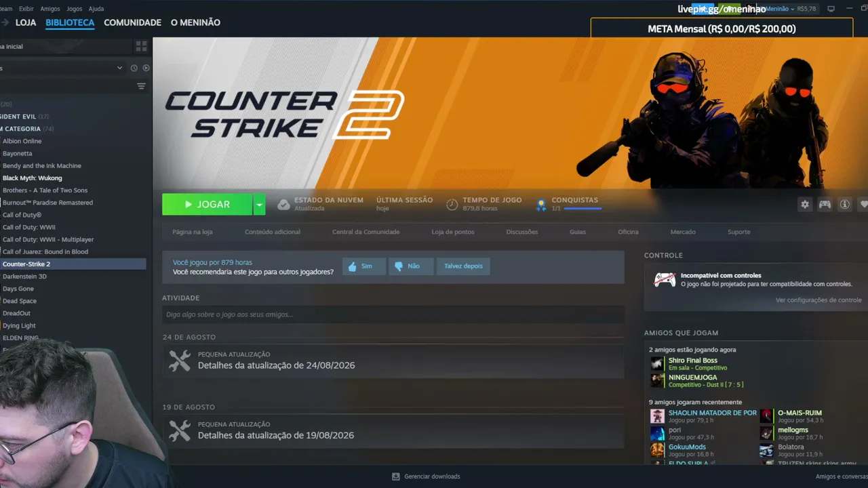The height and width of the screenshot is (488, 868).
Task: Click the thumbs-down Não recommendation button
Action: point(410,266)
